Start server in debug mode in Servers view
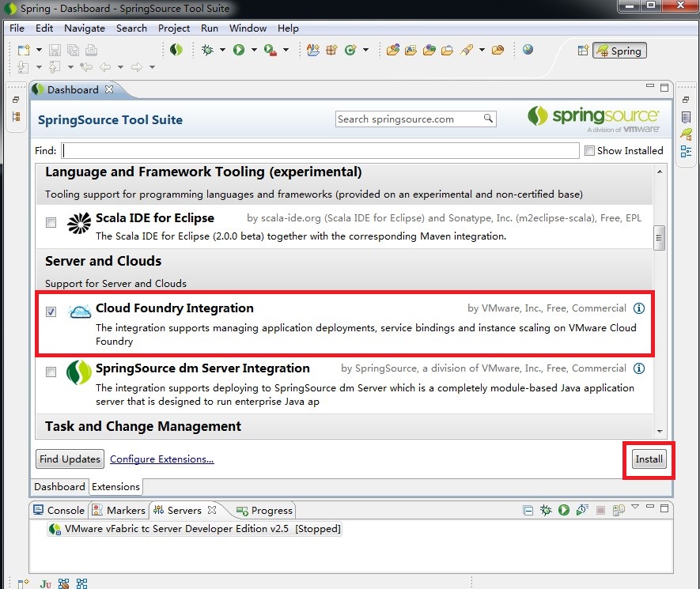The image size is (700, 589). point(546,510)
